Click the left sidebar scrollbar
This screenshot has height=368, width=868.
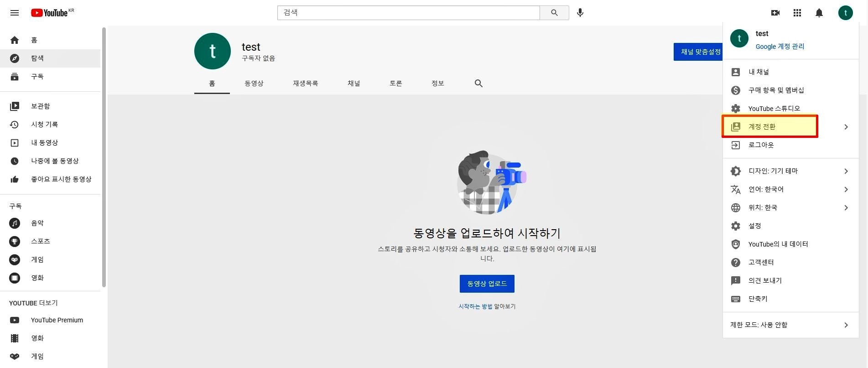coord(104,158)
